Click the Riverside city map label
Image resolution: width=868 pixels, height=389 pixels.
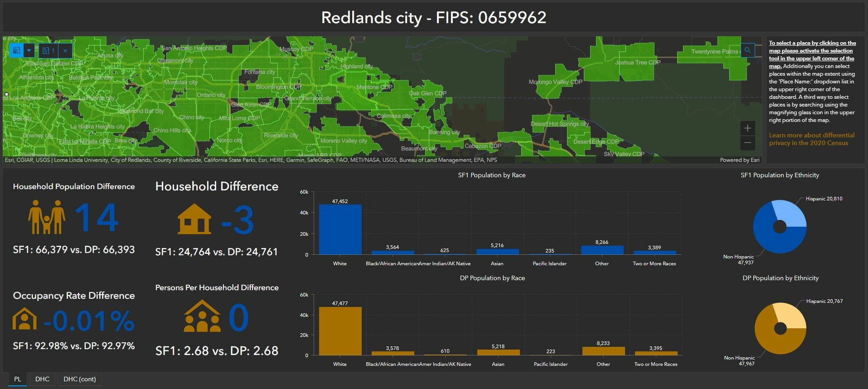(281, 135)
